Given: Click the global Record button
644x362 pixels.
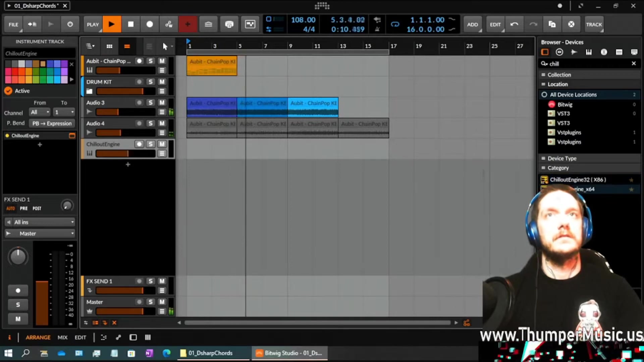Looking at the screenshot, I should (150, 24).
